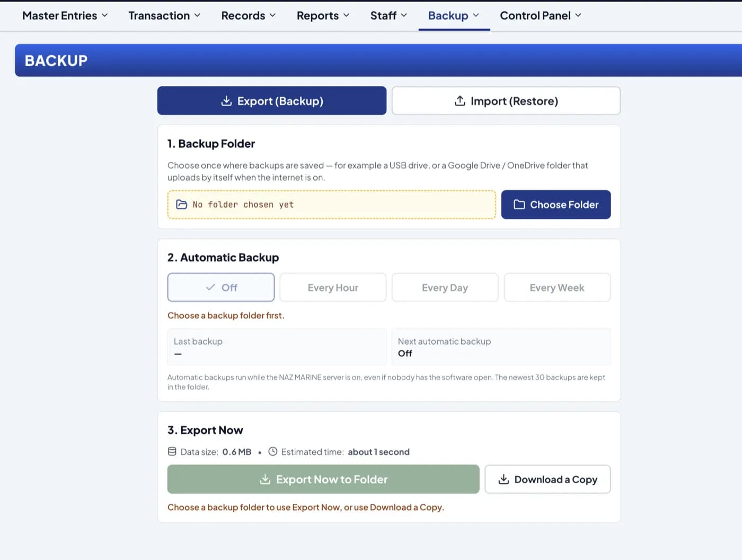Screen dimensions: 742x560
Task: Click the checkmark icon in the Off option
Action: (210, 287)
